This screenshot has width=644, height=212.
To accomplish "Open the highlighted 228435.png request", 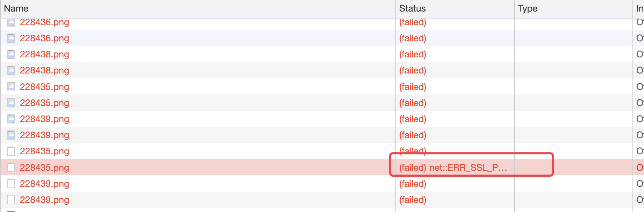I will (44, 168).
